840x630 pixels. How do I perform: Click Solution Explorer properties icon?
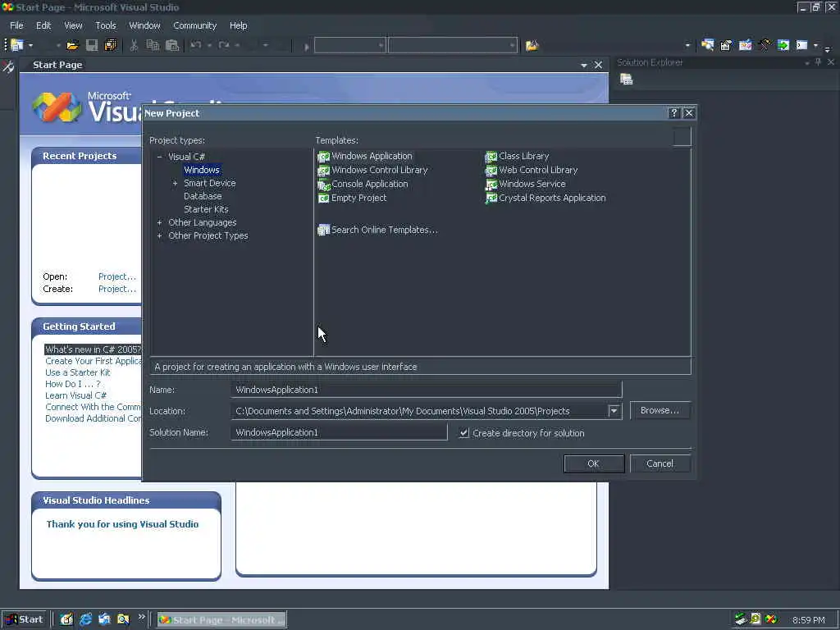pos(626,80)
